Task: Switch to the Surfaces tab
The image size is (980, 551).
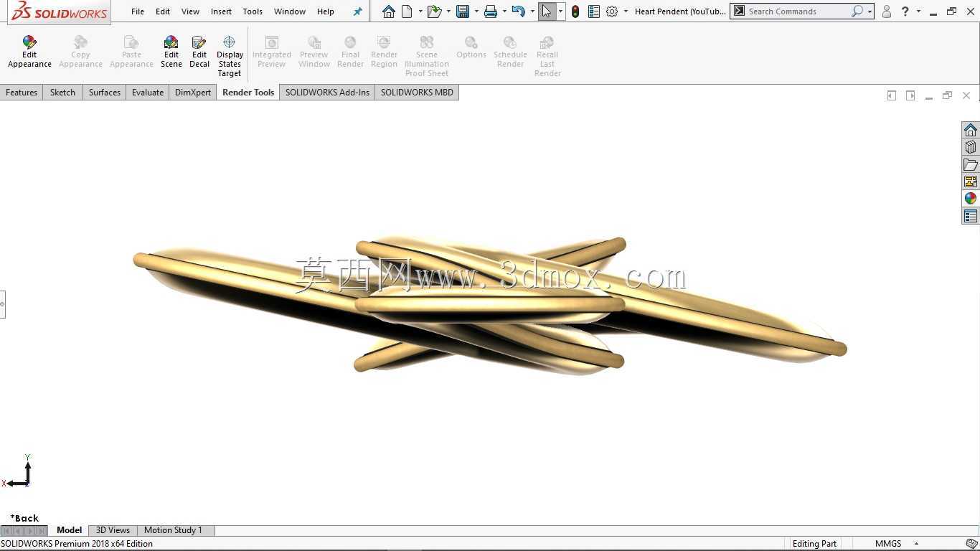Action: (x=105, y=93)
